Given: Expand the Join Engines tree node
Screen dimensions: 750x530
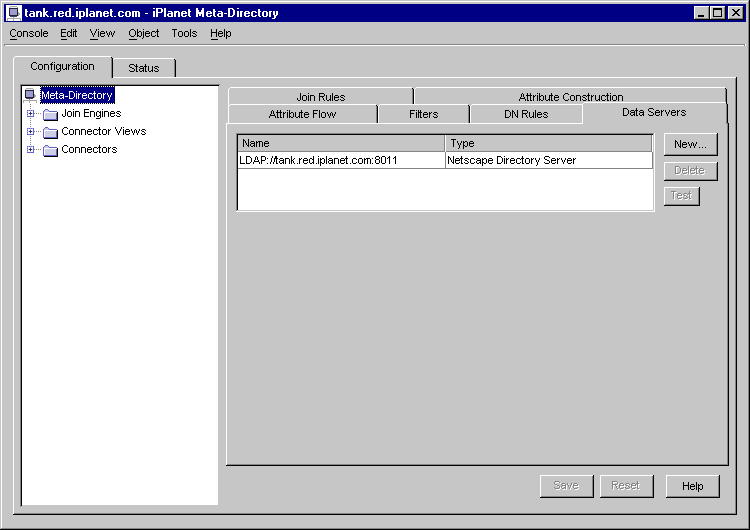Looking at the screenshot, I should [31, 113].
